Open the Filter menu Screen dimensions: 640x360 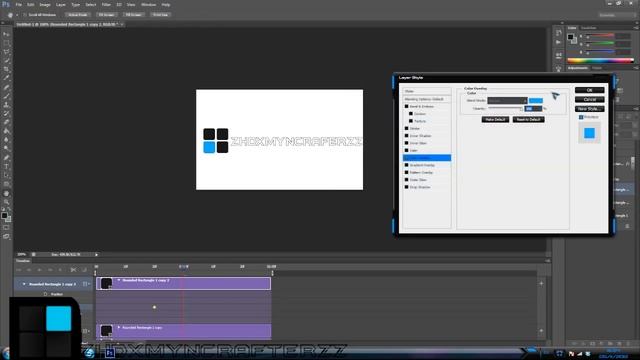pos(106,4)
